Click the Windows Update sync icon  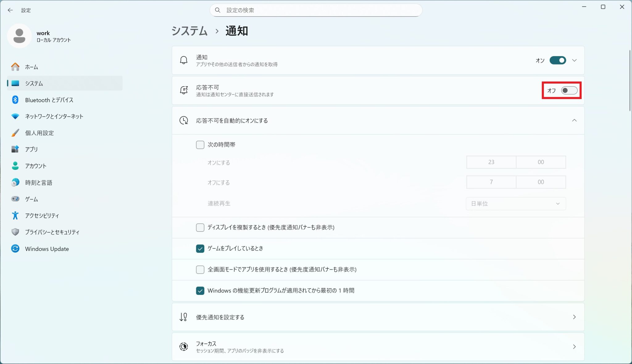15,249
